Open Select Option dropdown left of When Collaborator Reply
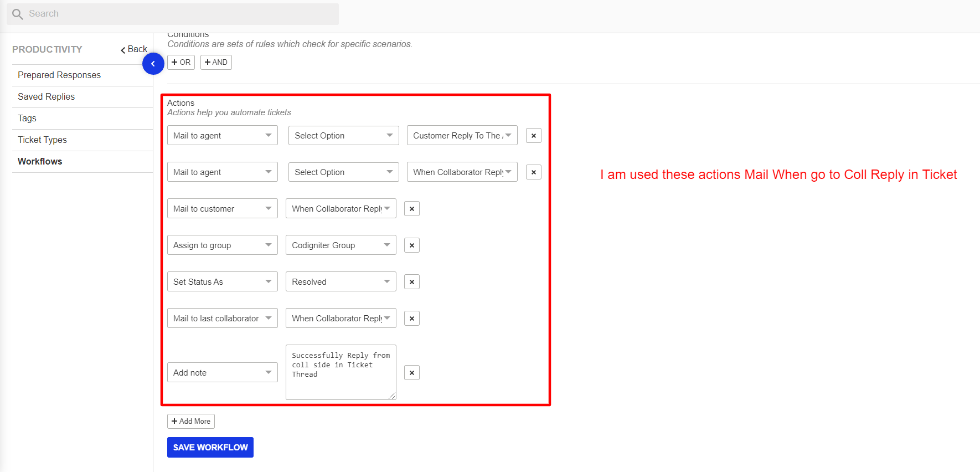Viewport: 980px width, 472px height. [343, 172]
